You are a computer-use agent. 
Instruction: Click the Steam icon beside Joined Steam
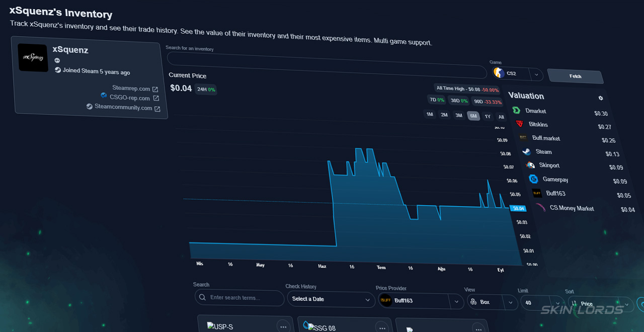pyautogui.click(x=58, y=70)
